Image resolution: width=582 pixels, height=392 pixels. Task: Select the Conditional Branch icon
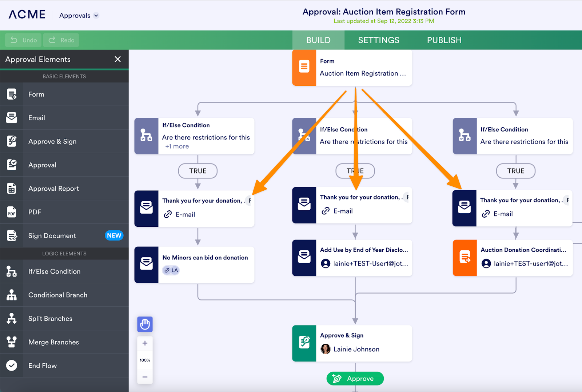(12, 295)
